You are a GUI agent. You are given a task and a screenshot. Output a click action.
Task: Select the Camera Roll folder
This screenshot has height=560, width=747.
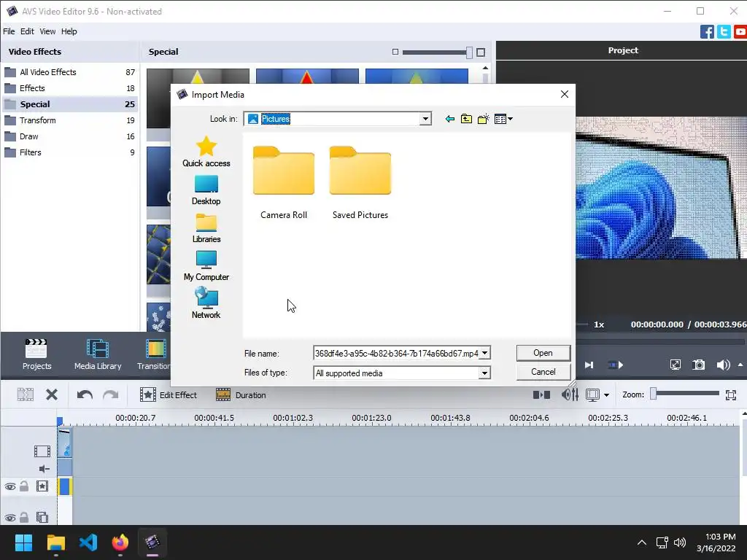click(x=284, y=183)
